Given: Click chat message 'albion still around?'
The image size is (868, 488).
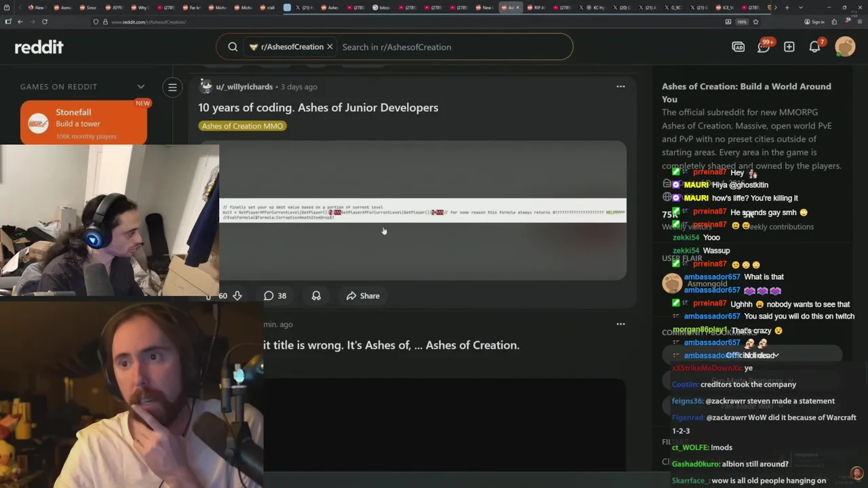Looking at the screenshot, I should 755,464.
